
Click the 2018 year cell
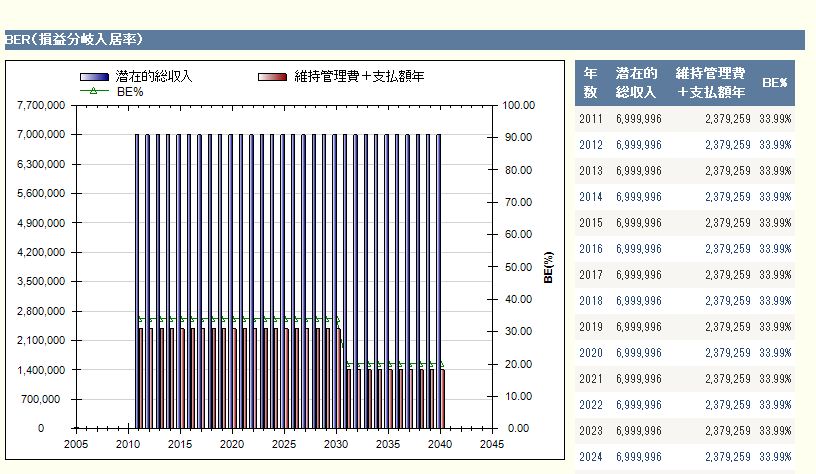point(591,301)
